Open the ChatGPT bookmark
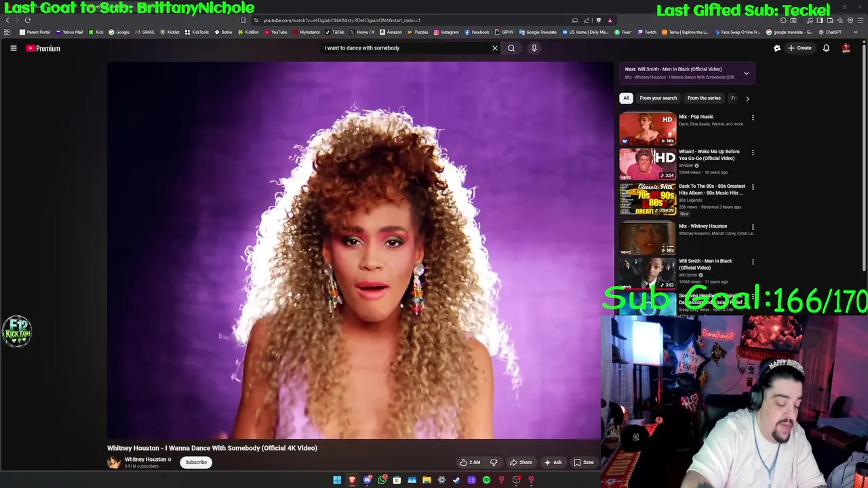The image size is (868, 488). (x=829, y=32)
